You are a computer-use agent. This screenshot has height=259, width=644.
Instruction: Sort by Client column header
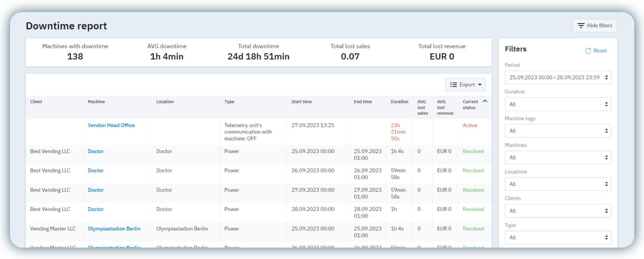coord(36,102)
